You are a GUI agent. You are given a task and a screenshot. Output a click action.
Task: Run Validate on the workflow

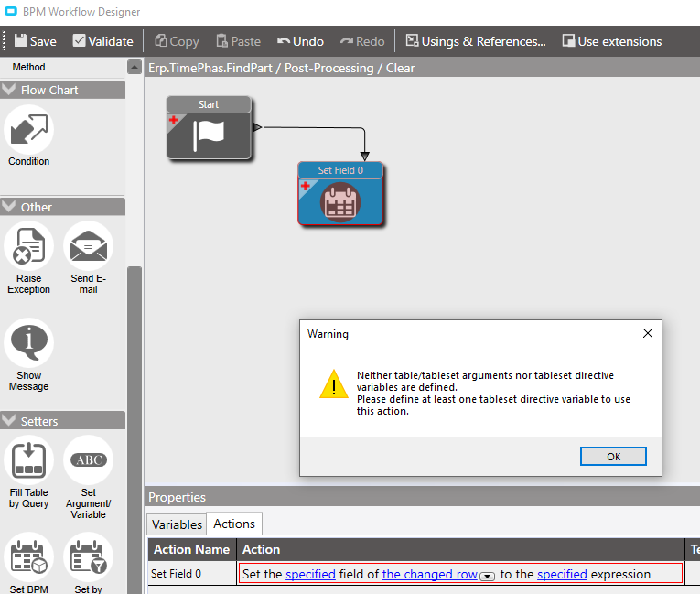(103, 41)
